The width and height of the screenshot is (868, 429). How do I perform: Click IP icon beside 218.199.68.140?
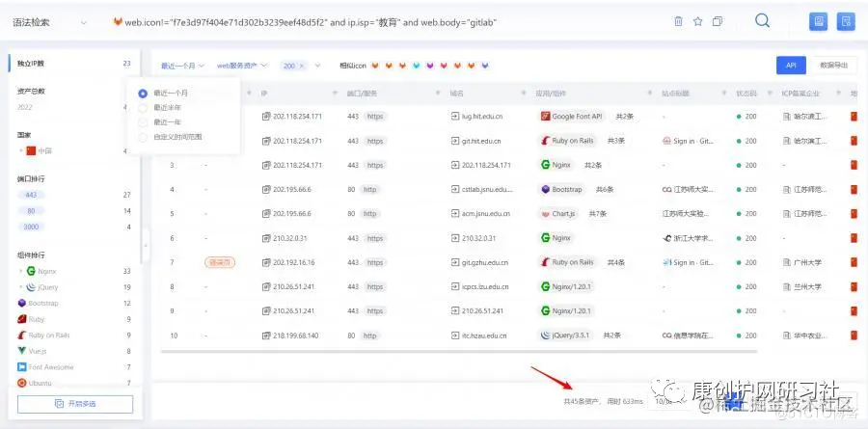pyautogui.click(x=266, y=335)
